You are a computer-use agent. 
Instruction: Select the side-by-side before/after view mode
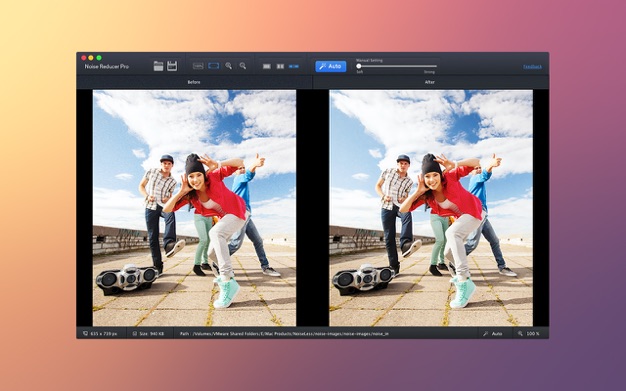[x=294, y=66]
